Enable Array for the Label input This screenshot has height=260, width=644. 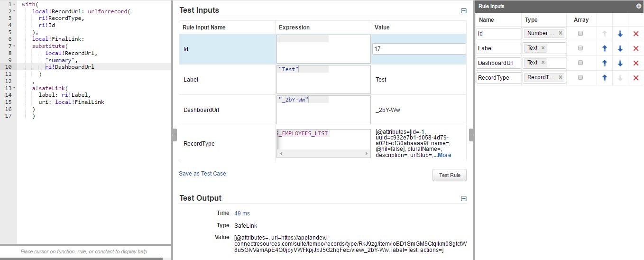point(580,48)
